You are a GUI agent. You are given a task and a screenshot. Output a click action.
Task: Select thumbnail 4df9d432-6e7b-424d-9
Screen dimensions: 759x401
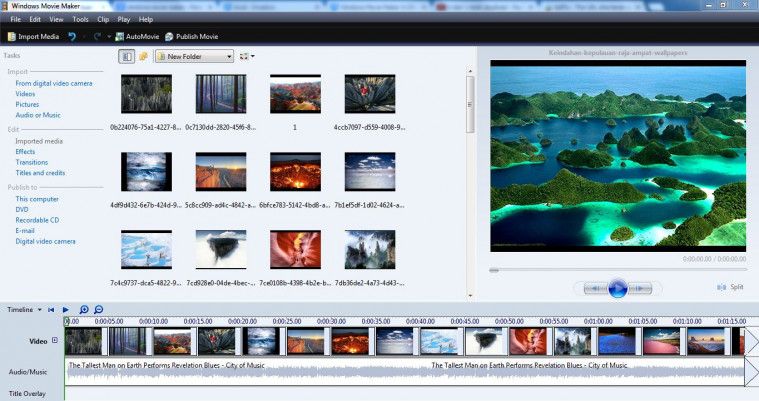pos(146,172)
